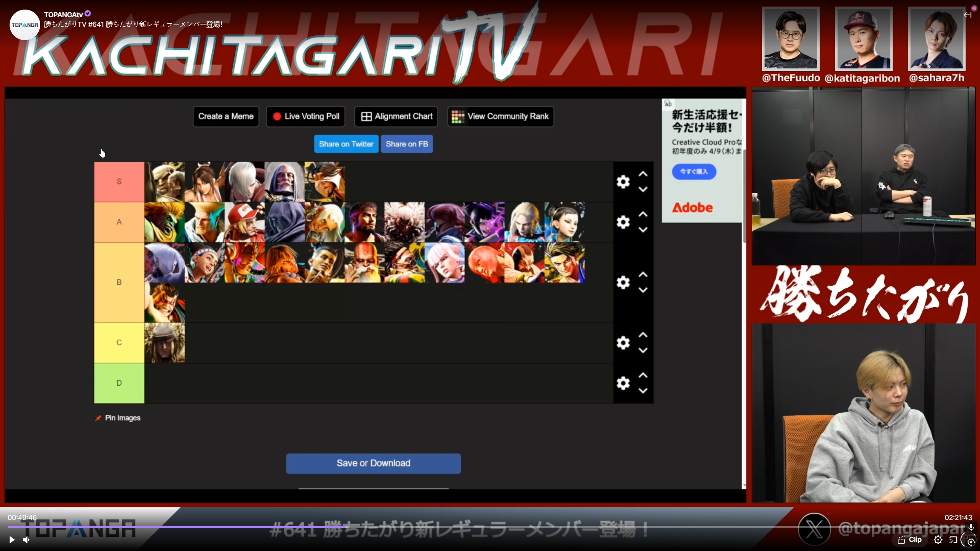This screenshot has width=980, height=551.
Task: Open B tier row settings gear
Action: tap(623, 282)
